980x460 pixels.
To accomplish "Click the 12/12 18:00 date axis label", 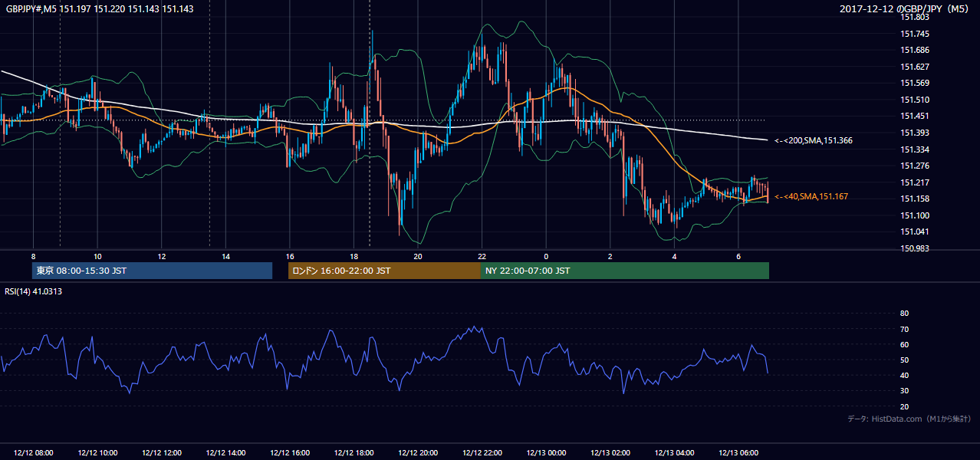I will click(x=354, y=453).
